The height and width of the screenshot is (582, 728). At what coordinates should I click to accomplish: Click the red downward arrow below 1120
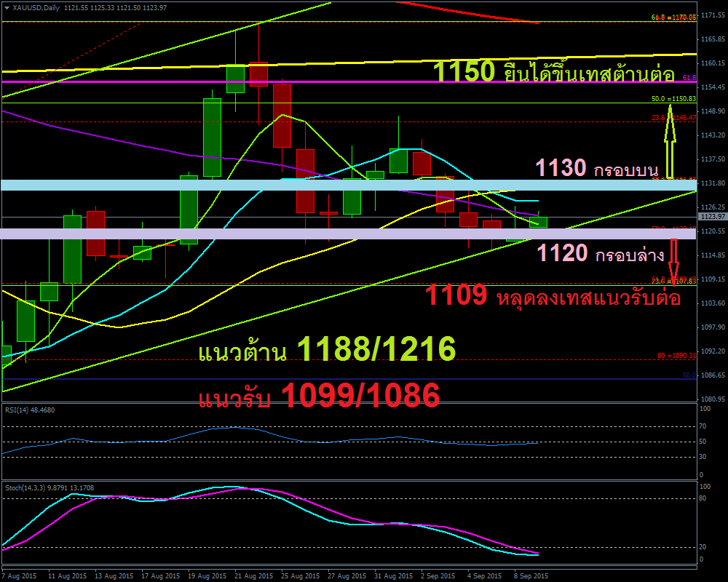(674, 262)
